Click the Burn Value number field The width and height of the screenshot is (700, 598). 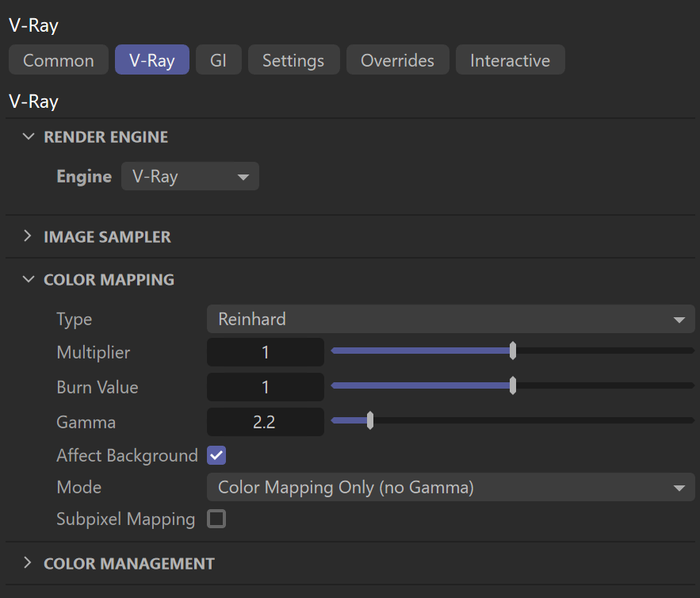coord(266,387)
